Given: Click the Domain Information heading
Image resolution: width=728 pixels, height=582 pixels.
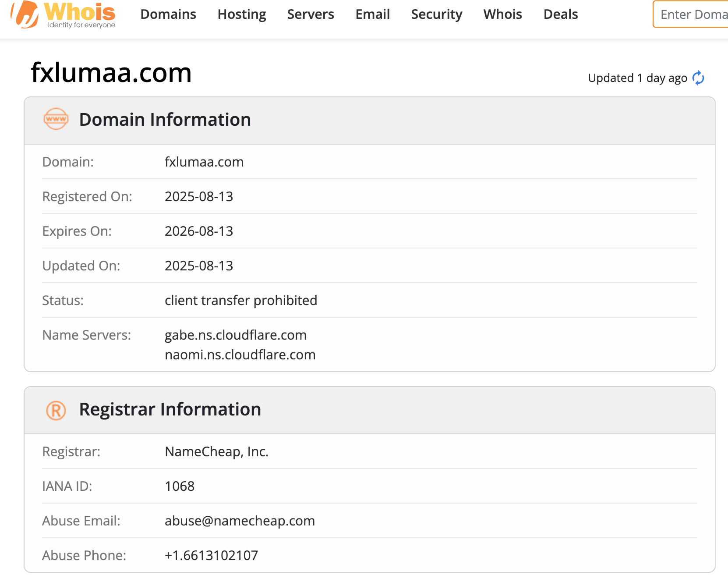Looking at the screenshot, I should pos(165,120).
